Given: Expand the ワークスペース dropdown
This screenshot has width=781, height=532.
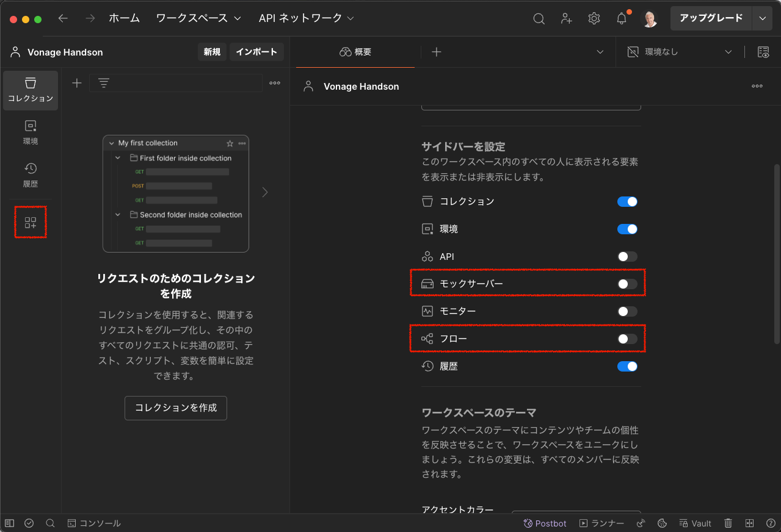Looking at the screenshot, I should click(198, 18).
